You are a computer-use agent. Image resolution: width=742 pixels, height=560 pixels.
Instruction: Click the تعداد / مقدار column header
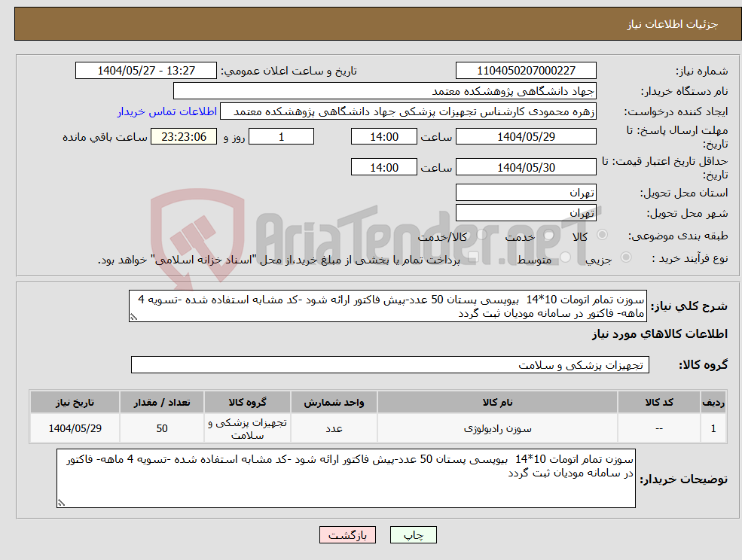(x=162, y=403)
